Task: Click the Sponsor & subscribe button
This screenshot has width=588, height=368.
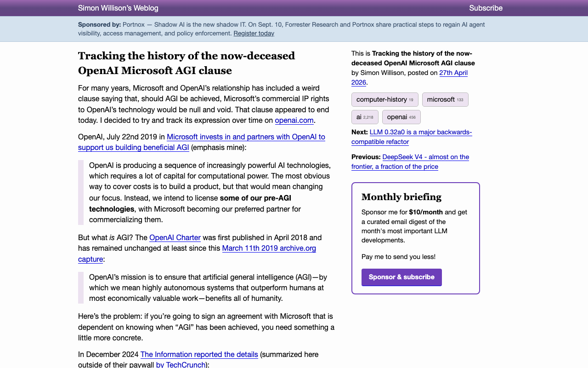Action: [x=401, y=277]
